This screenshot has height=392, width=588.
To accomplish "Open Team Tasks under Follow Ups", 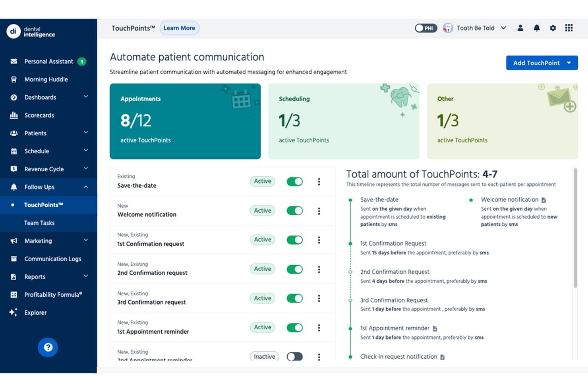I will (39, 223).
